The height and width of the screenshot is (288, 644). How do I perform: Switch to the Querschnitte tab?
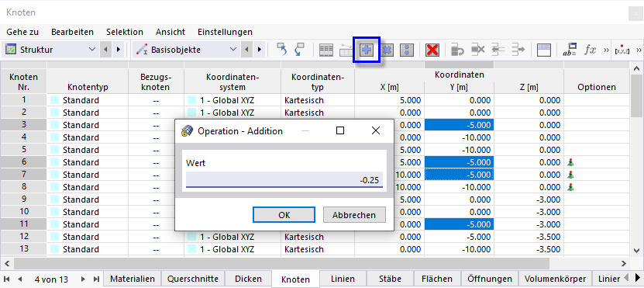click(x=193, y=279)
